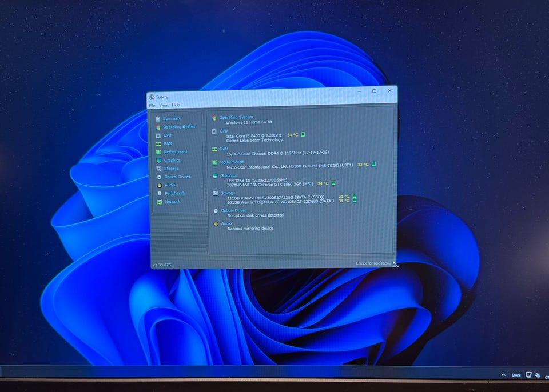
Task: Open the Motherboard heading link in summary
Action: pyautogui.click(x=232, y=162)
